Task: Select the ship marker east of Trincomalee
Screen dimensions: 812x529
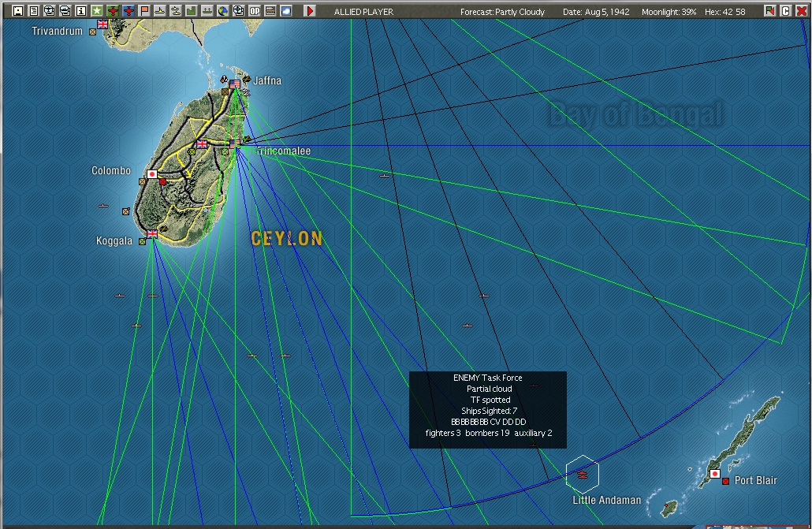Action: coord(384,176)
